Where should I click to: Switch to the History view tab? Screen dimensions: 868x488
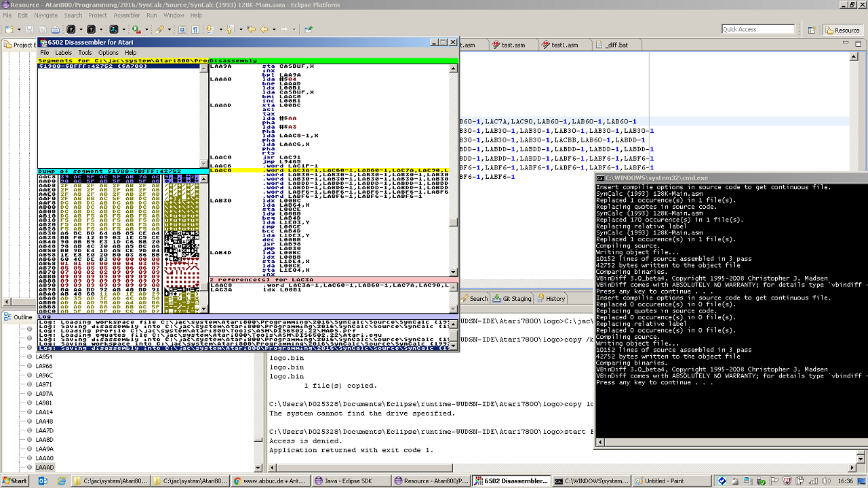(551, 298)
